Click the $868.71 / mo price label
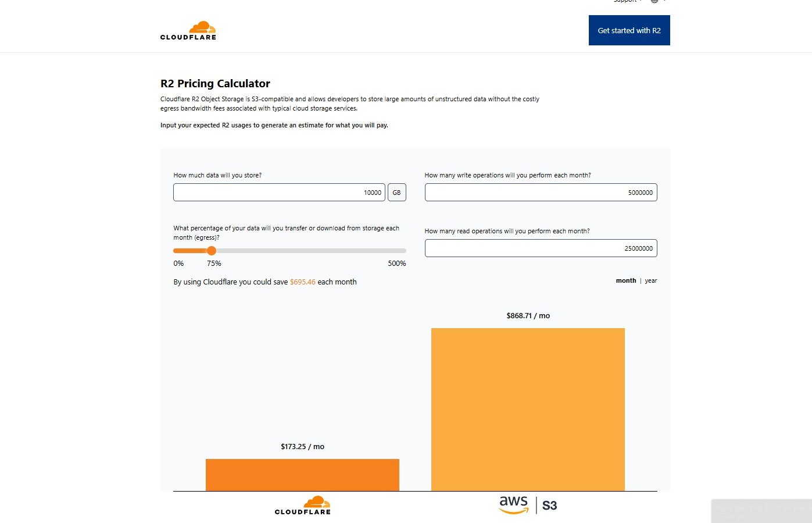 tap(527, 315)
